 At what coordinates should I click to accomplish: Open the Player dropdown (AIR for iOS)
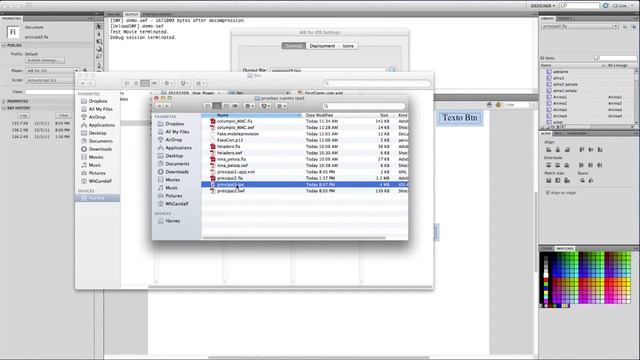[52, 71]
